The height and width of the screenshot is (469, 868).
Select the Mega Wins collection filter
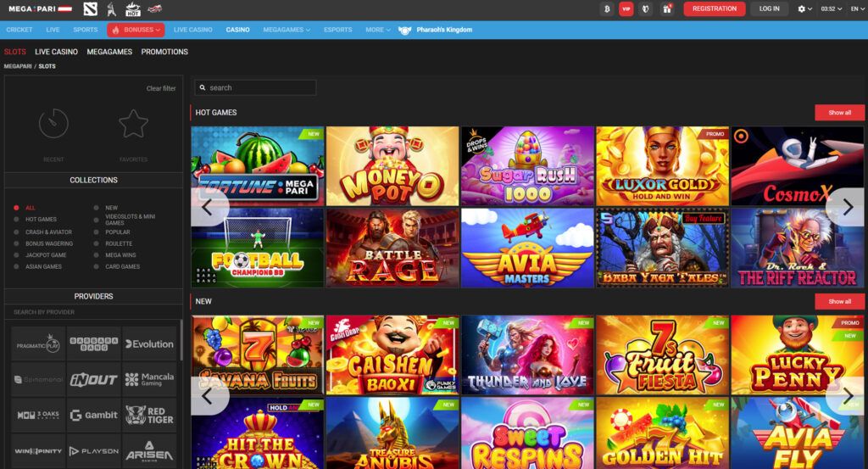click(114, 255)
